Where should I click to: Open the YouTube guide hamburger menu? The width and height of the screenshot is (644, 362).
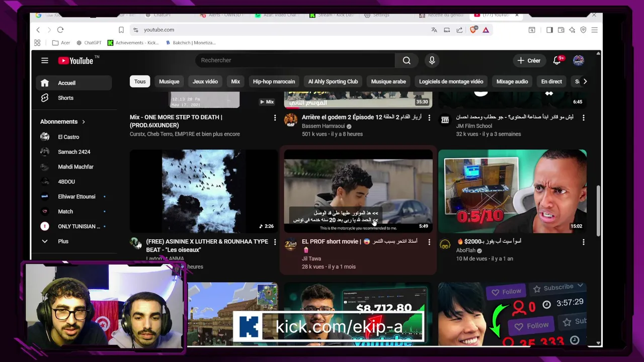45,60
